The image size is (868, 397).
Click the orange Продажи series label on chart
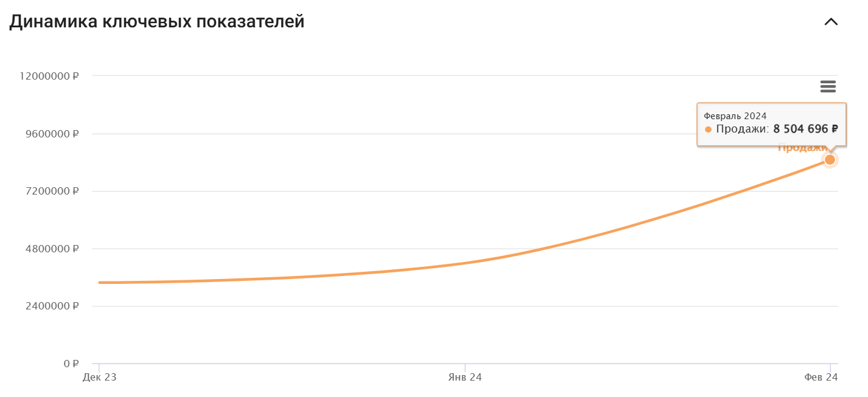pyautogui.click(x=802, y=148)
